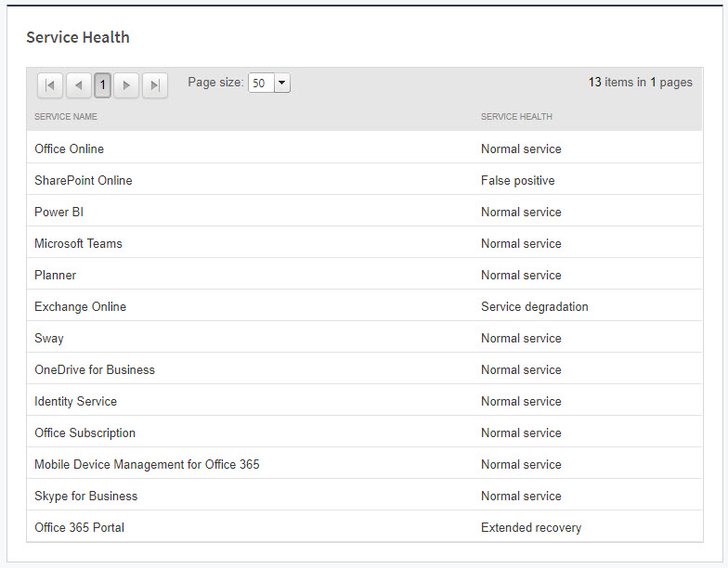Select the Office Subscription service name

coord(85,432)
